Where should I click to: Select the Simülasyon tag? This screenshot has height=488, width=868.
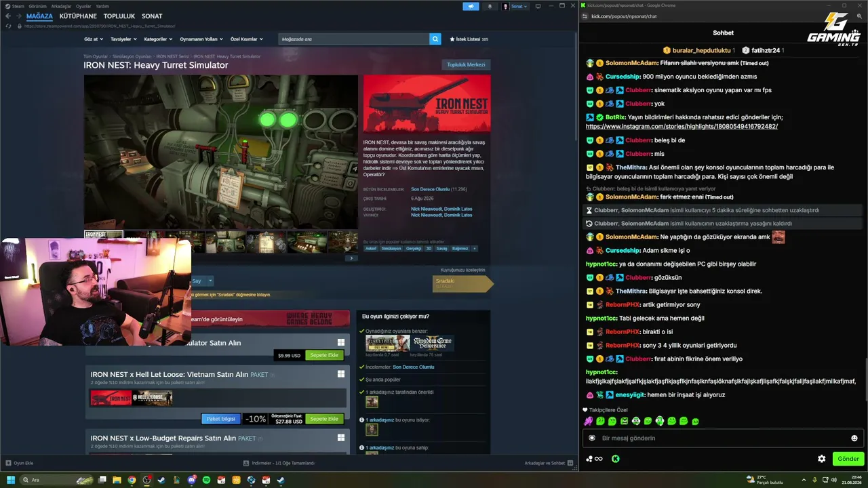[391, 249]
